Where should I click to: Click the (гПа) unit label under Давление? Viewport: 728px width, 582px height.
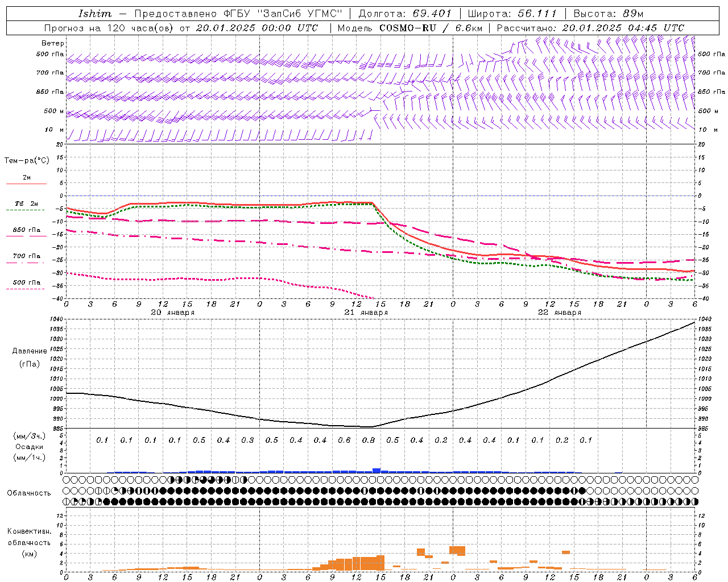[30, 364]
